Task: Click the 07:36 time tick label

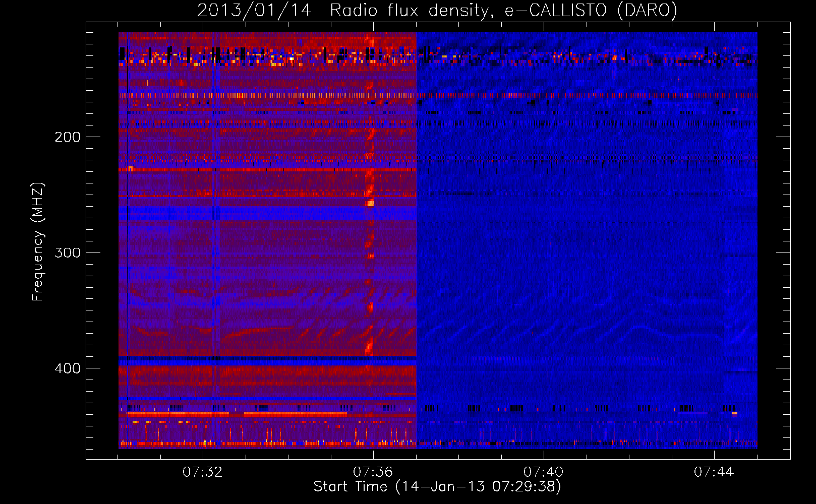Action: [x=373, y=472]
